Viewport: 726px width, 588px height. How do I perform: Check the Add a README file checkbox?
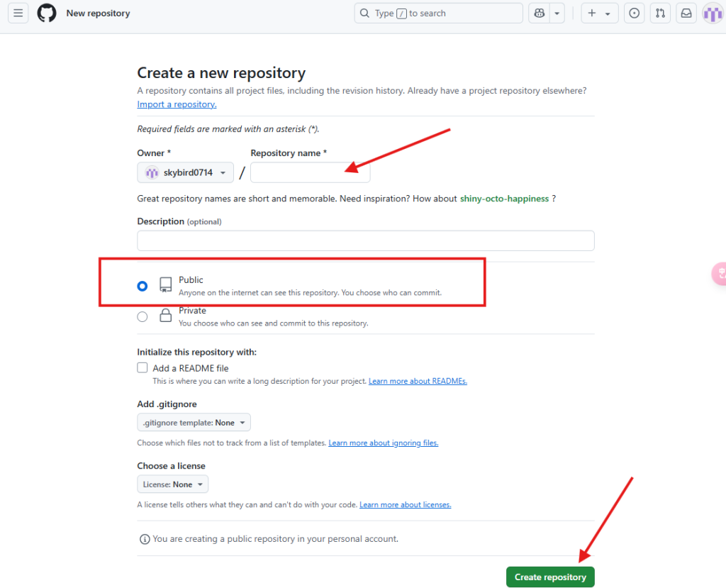pos(143,367)
